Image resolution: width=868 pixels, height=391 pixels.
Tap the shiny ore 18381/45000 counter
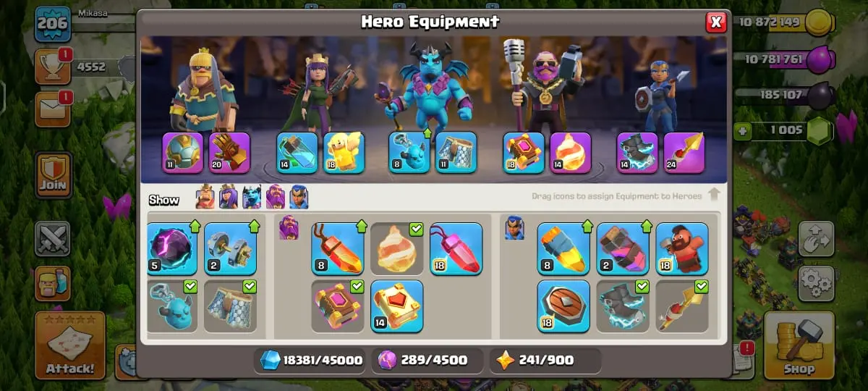pos(312,360)
